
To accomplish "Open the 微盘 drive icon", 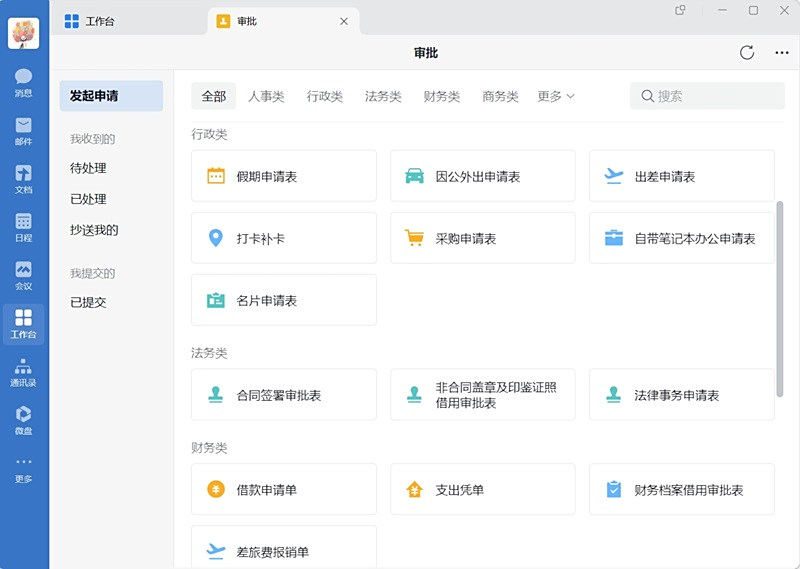I will coord(23,419).
